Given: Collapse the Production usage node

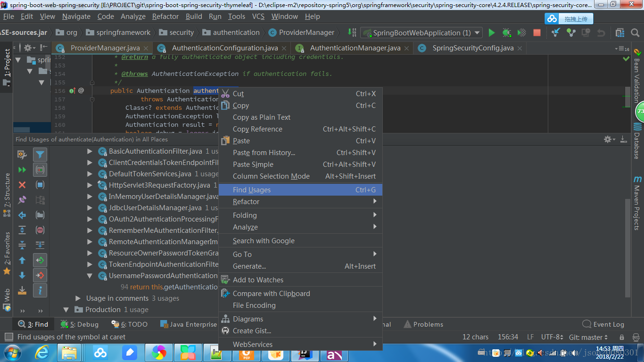Looking at the screenshot, I should point(66,310).
